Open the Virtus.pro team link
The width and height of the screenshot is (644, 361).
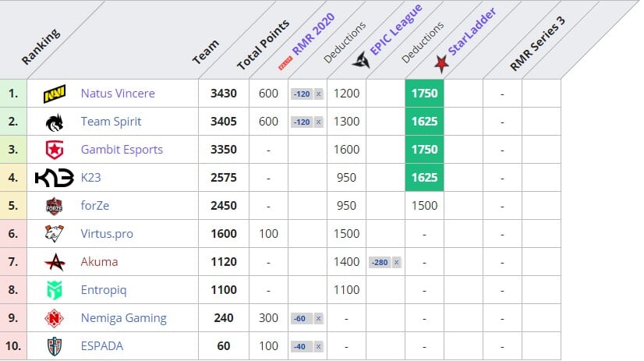coord(107,234)
